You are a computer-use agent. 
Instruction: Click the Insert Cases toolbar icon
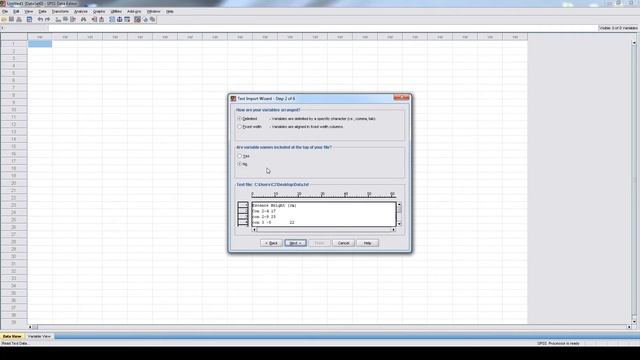click(x=94, y=19)
